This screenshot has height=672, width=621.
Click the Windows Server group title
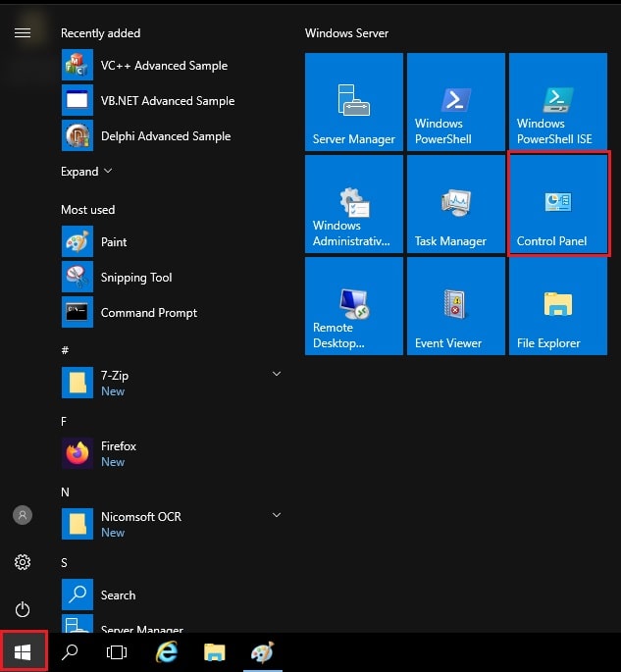[x=346, y=33]
